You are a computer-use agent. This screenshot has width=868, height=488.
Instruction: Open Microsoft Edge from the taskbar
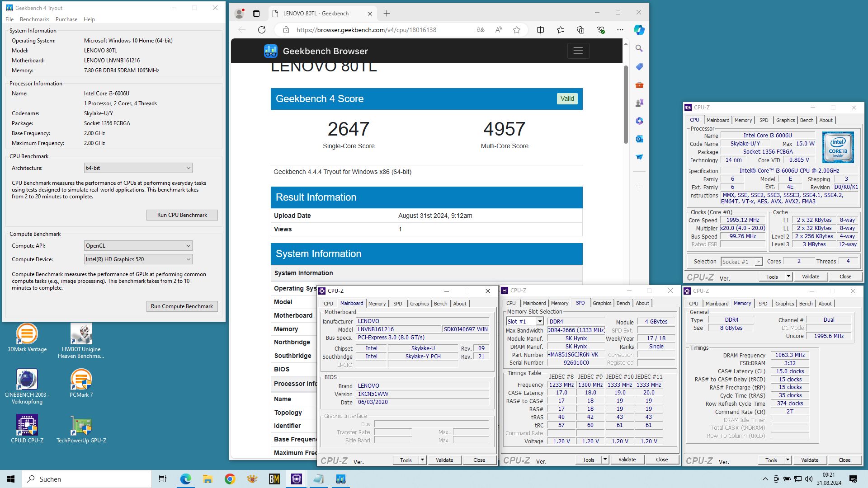(x=186, y=479)
